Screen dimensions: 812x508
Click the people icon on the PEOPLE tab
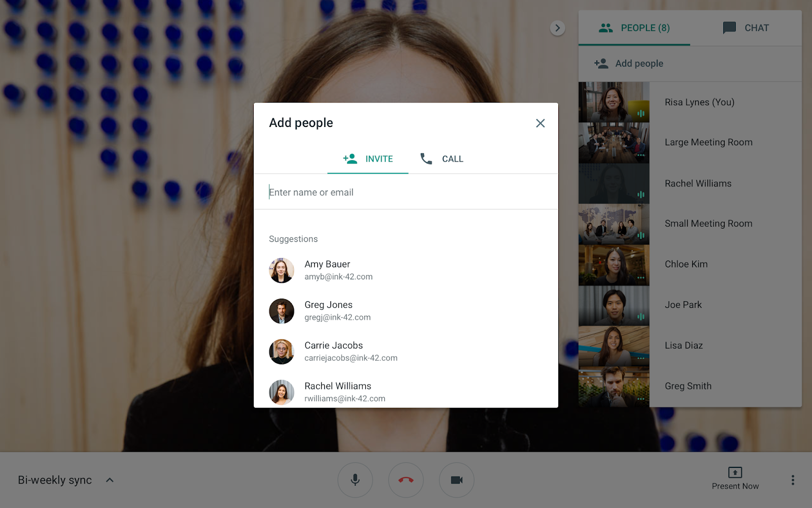pos(606,28)
